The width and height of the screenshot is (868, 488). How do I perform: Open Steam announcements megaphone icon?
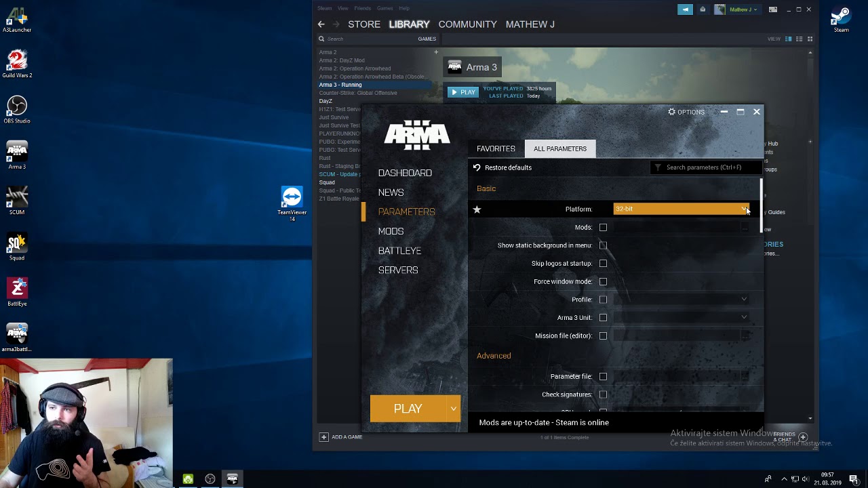tap(686, 9)
